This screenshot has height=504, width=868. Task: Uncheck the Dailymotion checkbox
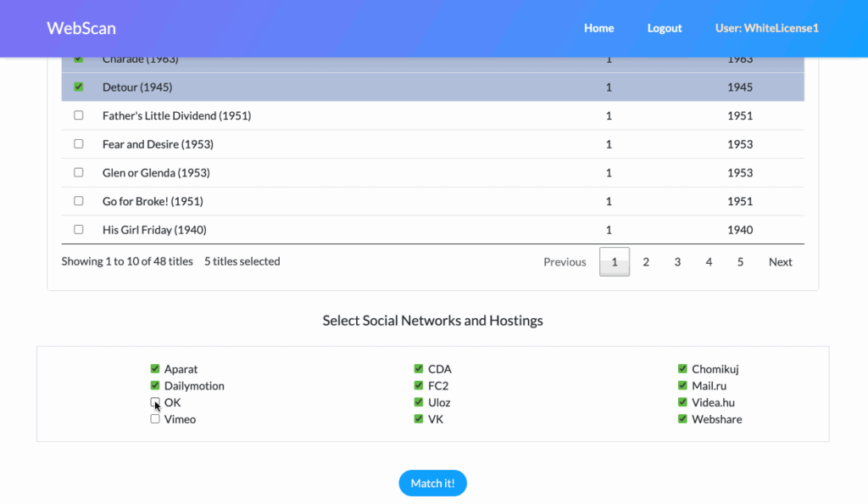tap(155, 385)
